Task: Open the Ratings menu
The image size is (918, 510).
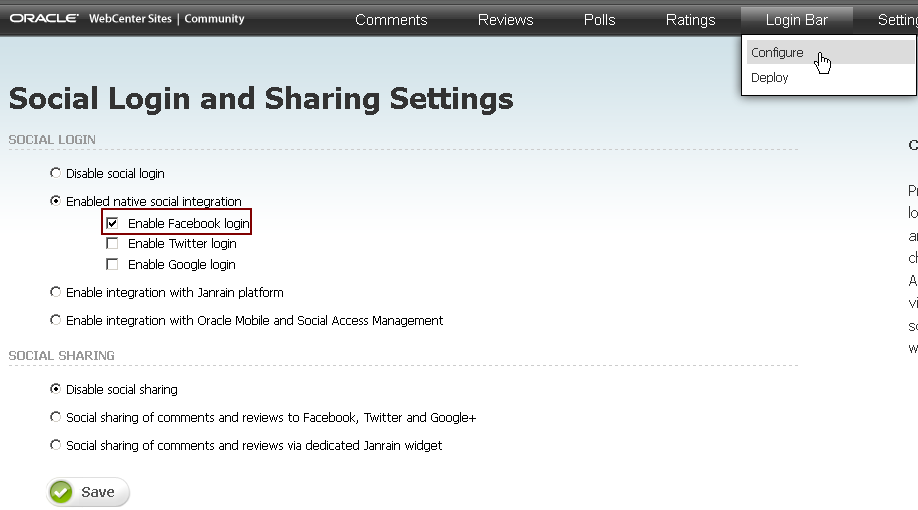Action: point(690,20)
